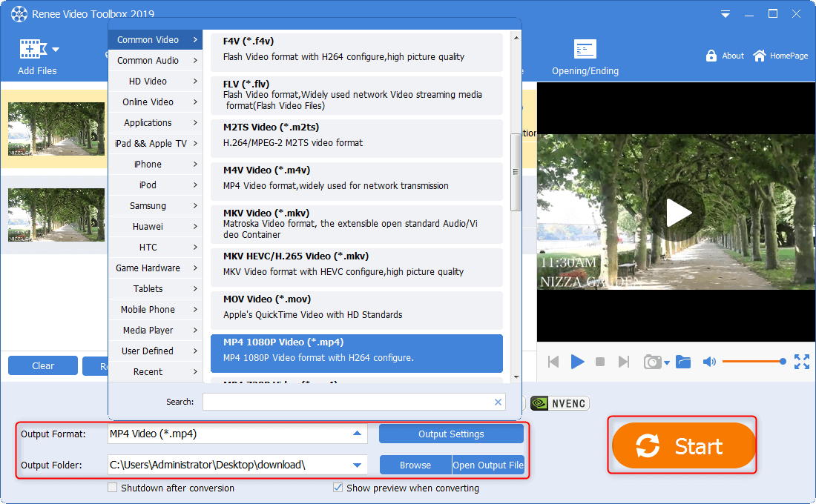Open the Online Video category
Viewport: 816px width, 504px height.
[155, 102]
